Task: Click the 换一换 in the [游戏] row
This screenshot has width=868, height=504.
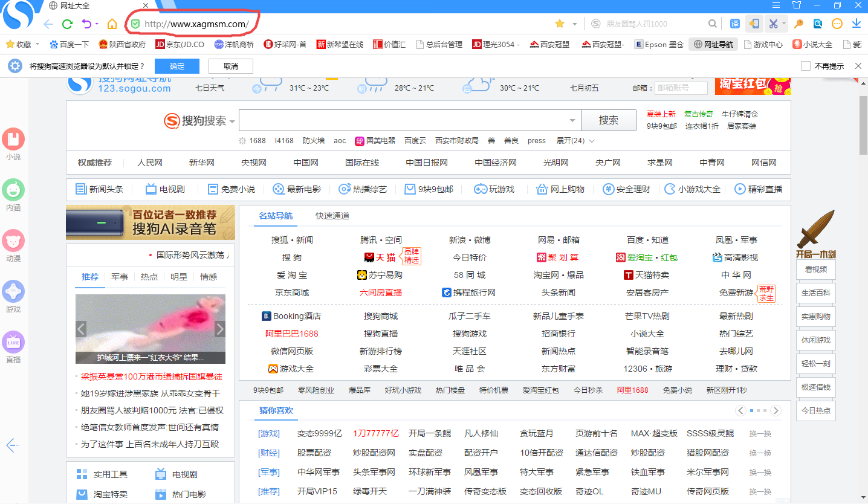Action: [760, 434]
